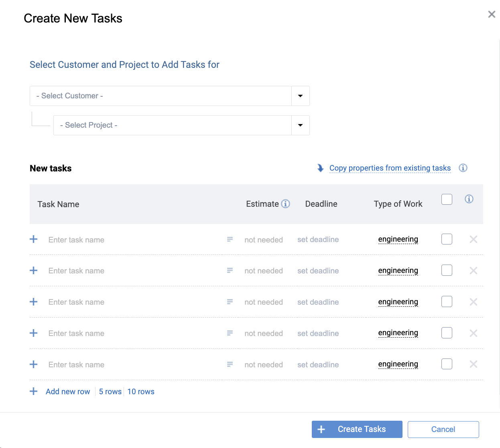Click the plus icon on the first task row
Image resolution: width=500 pixels, height=448 pixels.
[33, 239]
